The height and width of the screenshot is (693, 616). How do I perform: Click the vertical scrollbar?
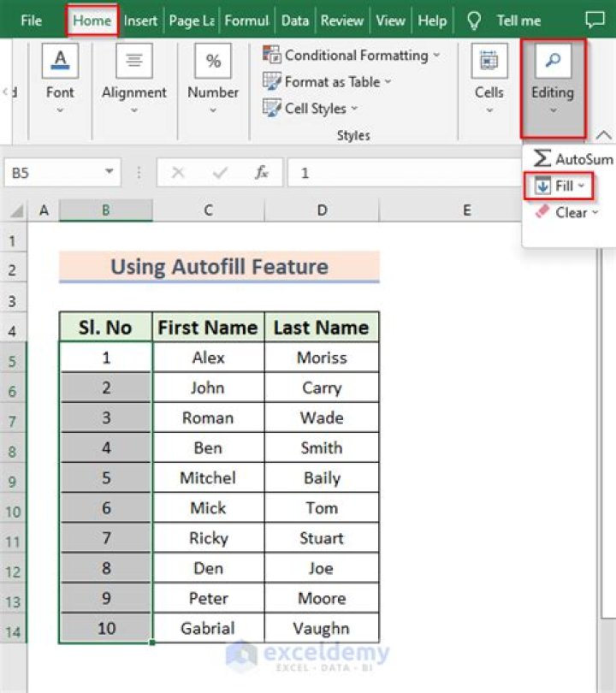click(607, 433)
